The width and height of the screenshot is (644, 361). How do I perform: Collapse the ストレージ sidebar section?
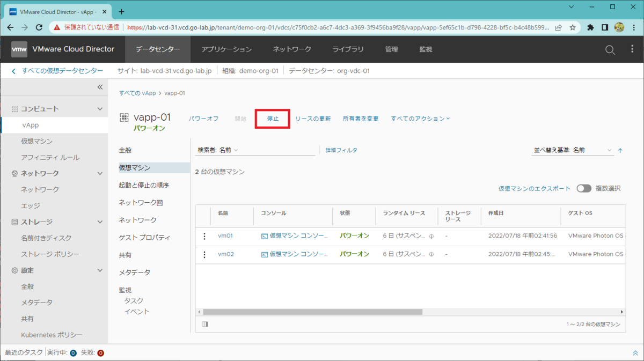click(x=100, y=222)
